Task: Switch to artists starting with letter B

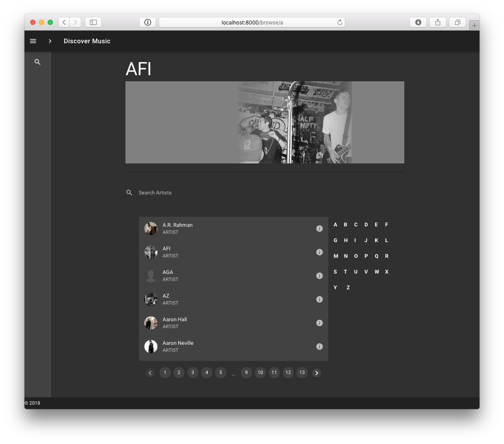Action: [x=345, y=224]
